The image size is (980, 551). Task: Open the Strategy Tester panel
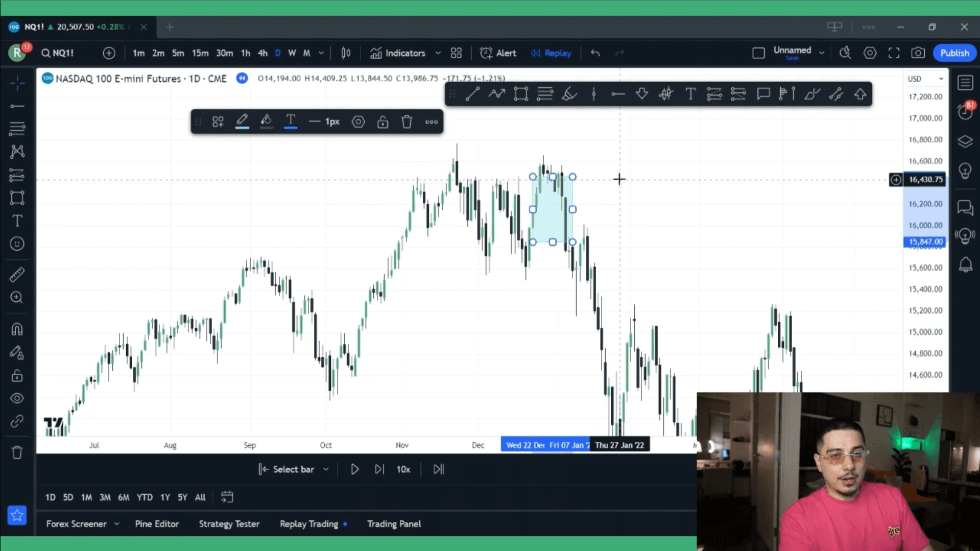click(x=229, y=523)
